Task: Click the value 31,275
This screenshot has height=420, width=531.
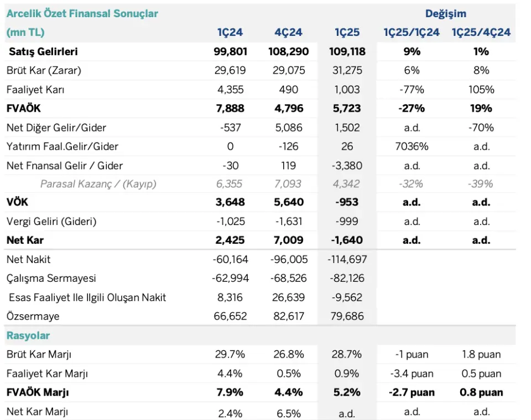Action: pos(347,70)
